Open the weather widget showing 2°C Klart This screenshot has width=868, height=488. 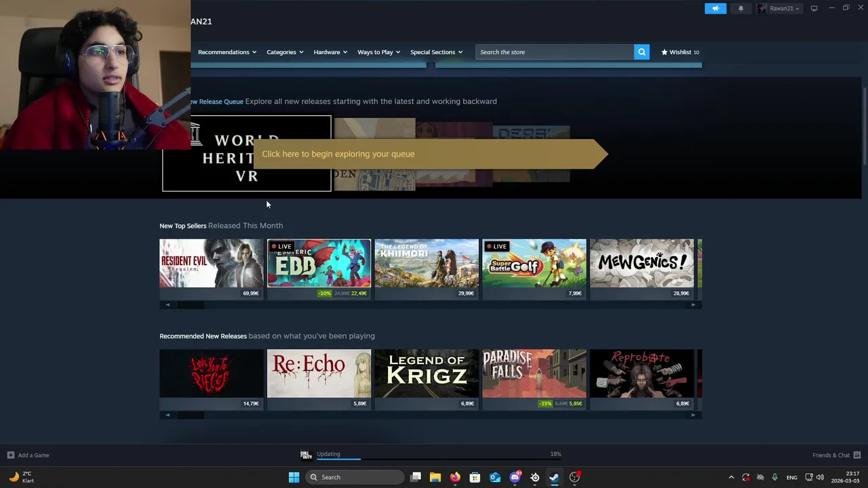click(x=21, y=477)
